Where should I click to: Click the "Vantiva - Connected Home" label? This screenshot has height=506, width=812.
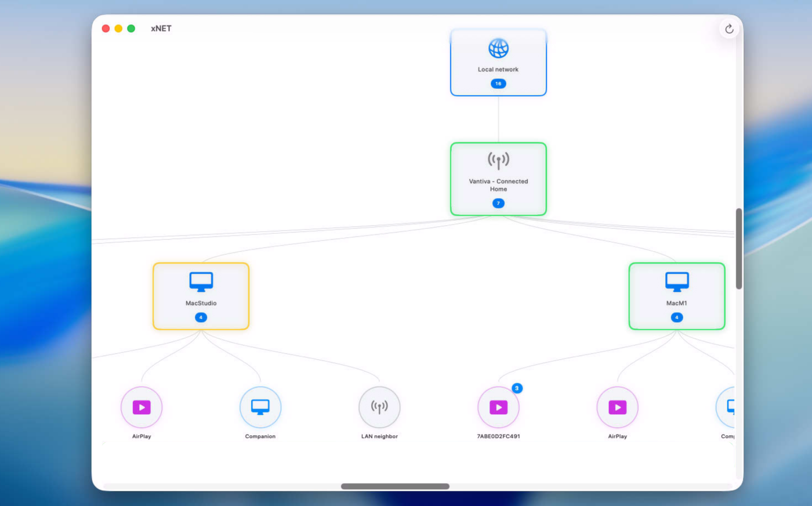coord(498,185)
